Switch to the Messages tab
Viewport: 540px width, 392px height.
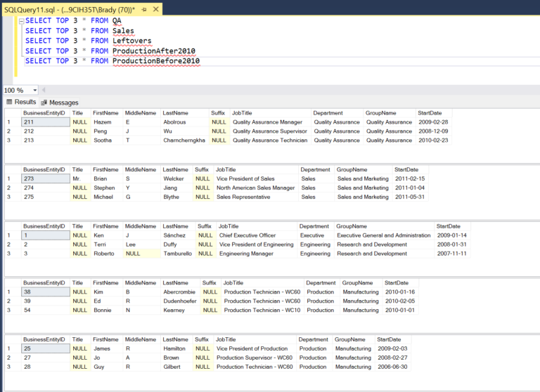63,103
